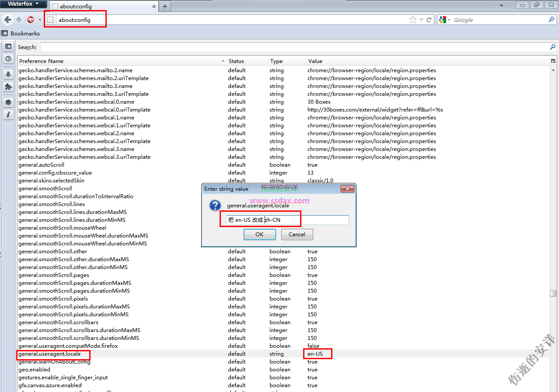This screenshot has height=392, width=559.
Task: Select the general.useragent.locale preference row
Action: [283, 353]
